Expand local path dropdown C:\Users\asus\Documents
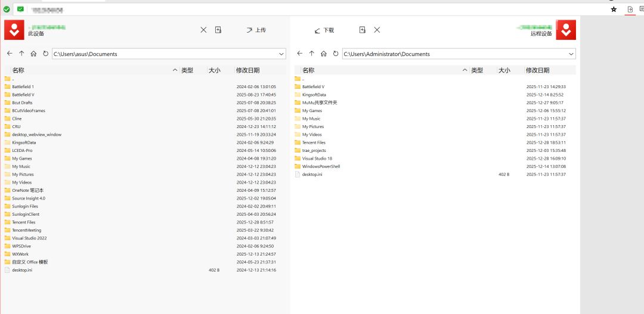The height and width of the screenshot is (314, 644). click(x=281, y=54)
